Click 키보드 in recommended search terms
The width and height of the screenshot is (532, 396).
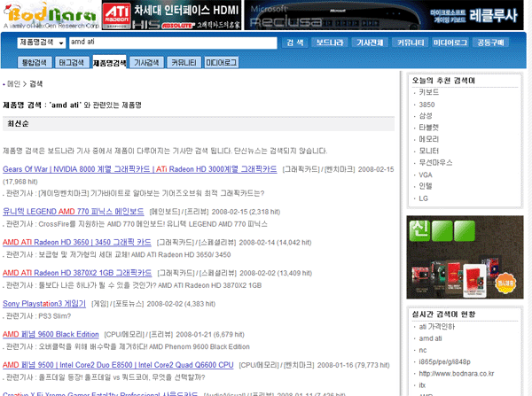tap(428, 91)
